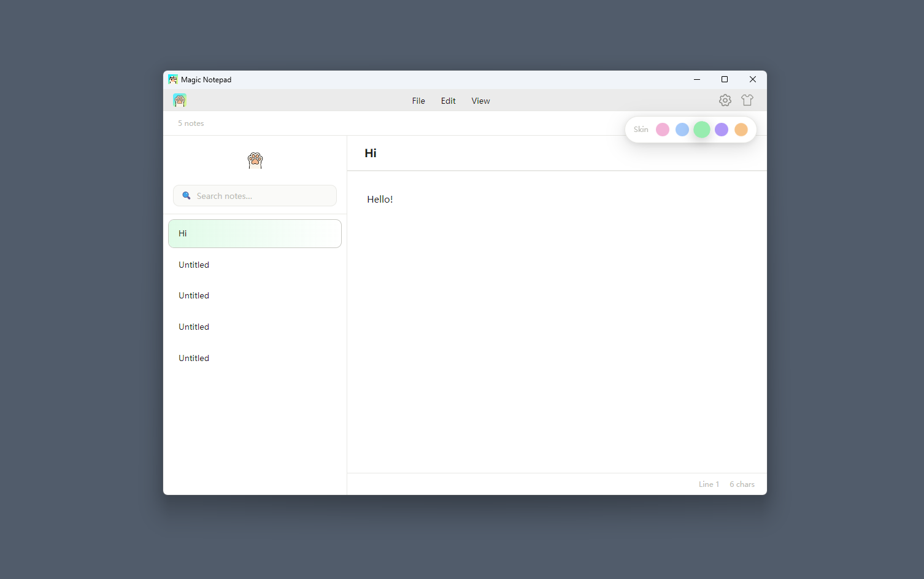Minimize the Magic Notepad window
The height and width of the screenshot is (579, 924).
click(697, 79)
